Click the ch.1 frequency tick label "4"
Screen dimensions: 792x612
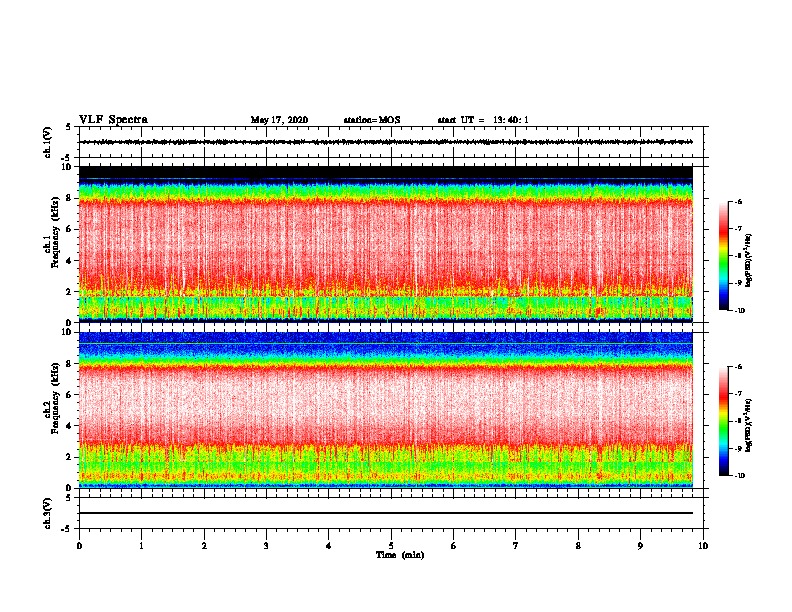tap(69, 261)
